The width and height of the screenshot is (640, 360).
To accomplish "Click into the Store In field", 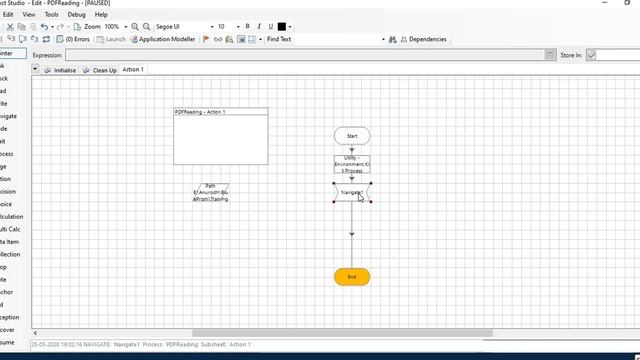I will click(x=618, y=55).
